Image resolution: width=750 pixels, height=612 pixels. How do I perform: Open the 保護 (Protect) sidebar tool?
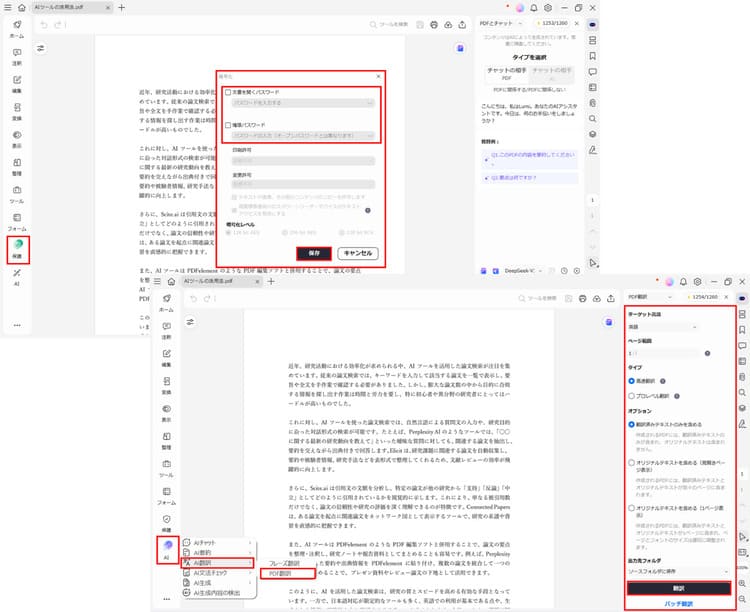pos(17,244)
